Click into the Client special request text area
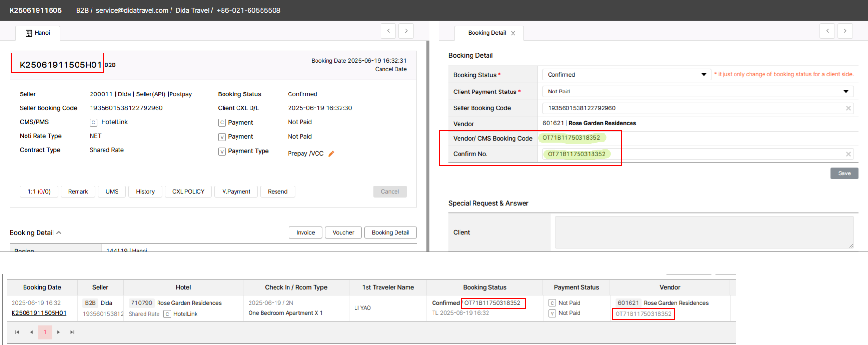868x345 pixels. tap(704, 232)
